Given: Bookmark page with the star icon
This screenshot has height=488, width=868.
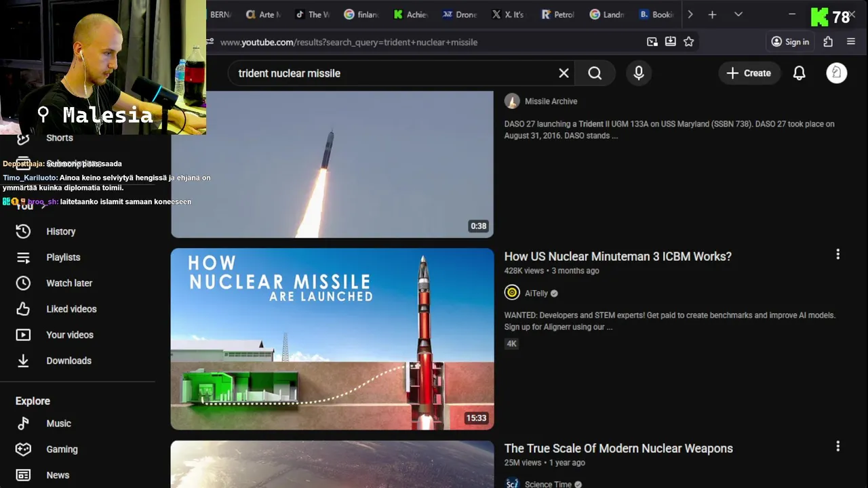Looking at the screenshot, I should point(689,42).
